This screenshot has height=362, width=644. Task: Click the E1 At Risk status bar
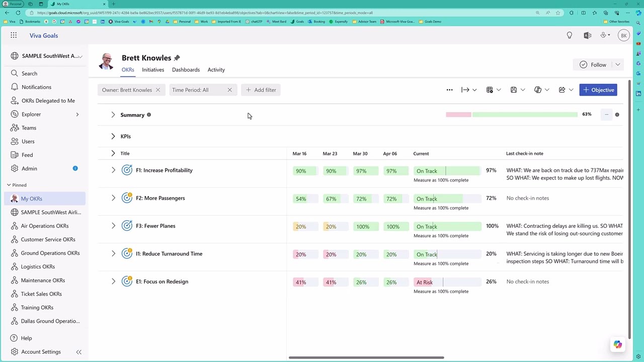[447, 282]
